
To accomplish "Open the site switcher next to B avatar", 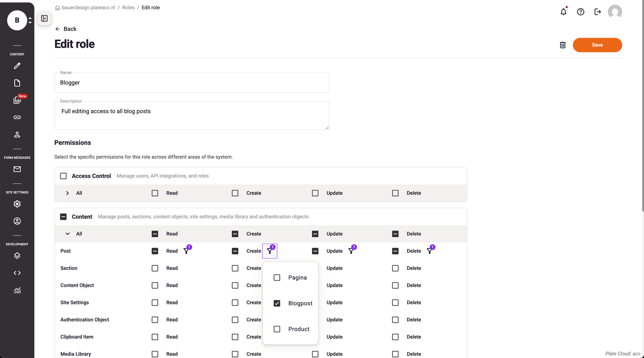I will pyautogui.click(x=30, y=20).
